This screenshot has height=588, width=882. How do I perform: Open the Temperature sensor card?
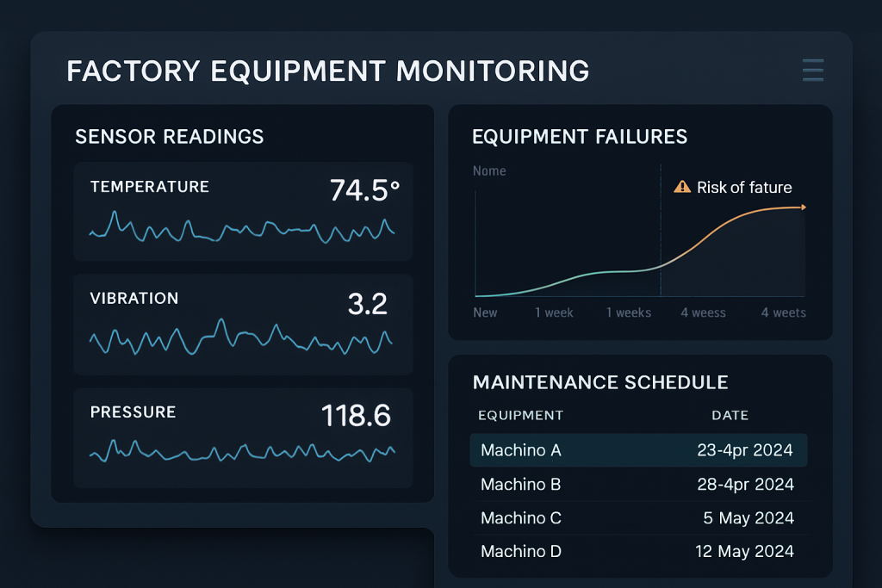pyautogui.click(x=243, y=212)
